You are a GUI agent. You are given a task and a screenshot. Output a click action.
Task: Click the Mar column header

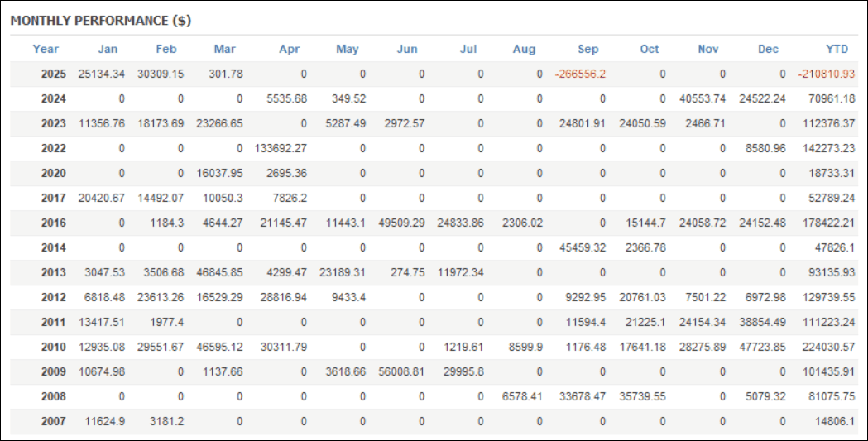pos(224,49)
